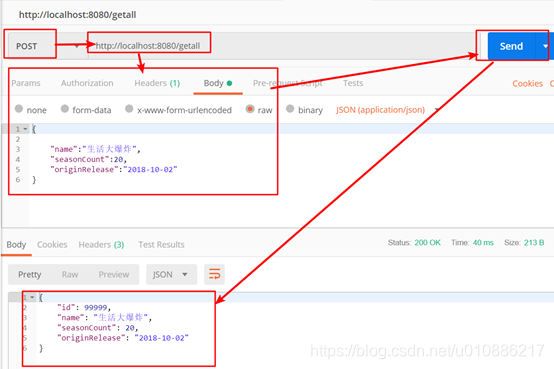Screen dimensions: 554x369
Task: Open the response Cookies tab
Action: coord(52,245)
